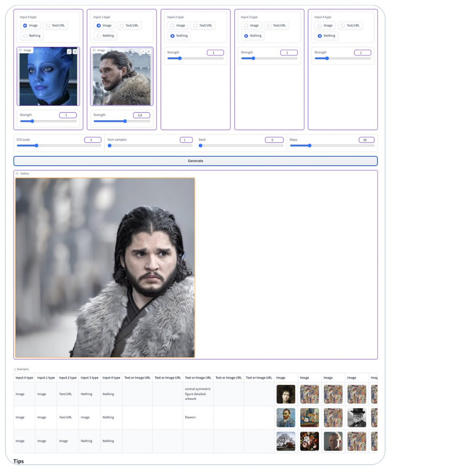Click the 'Input 0 type' column header in Examples
Viewport: 476px width, 466px height.
coord(24,378)
